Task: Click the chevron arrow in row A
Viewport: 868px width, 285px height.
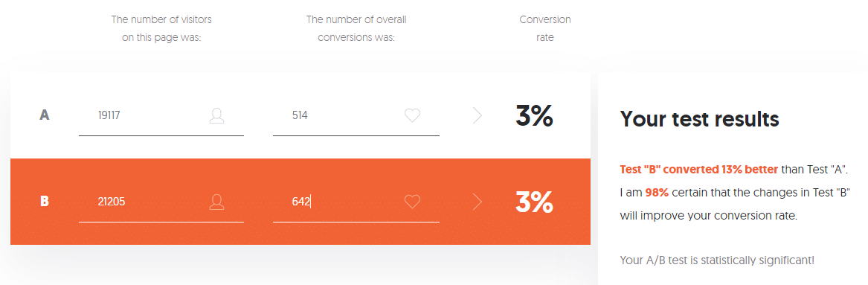Action: click(478, 115)
